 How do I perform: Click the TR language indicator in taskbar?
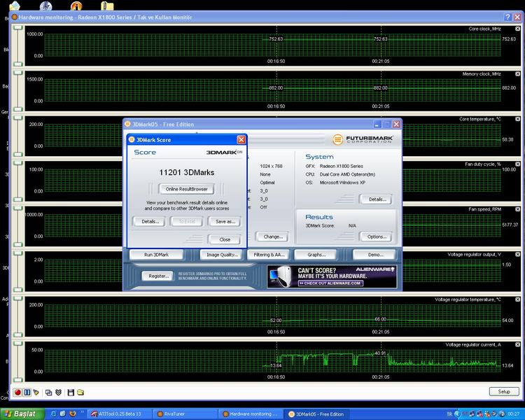point(449,414)
